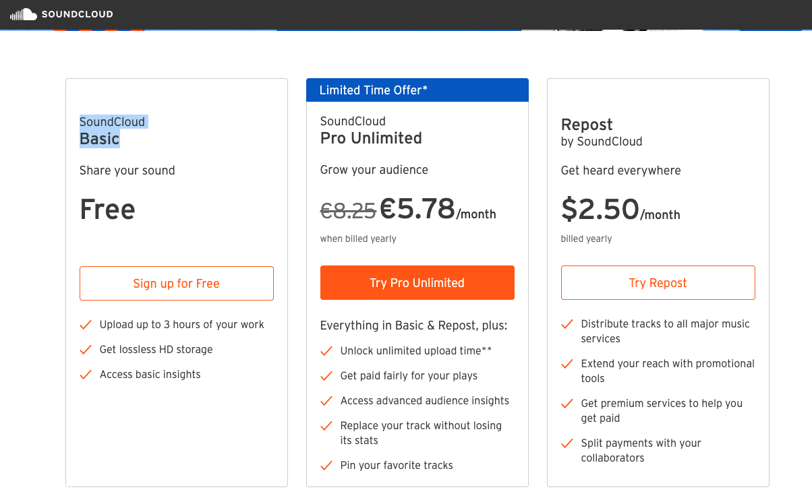Click checkmark beside Distribute tracks to all services

click(x=567, y=324)
